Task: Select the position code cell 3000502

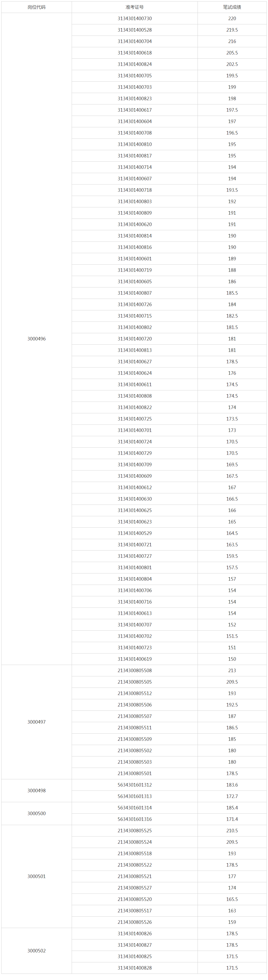Action: point(37,951)
